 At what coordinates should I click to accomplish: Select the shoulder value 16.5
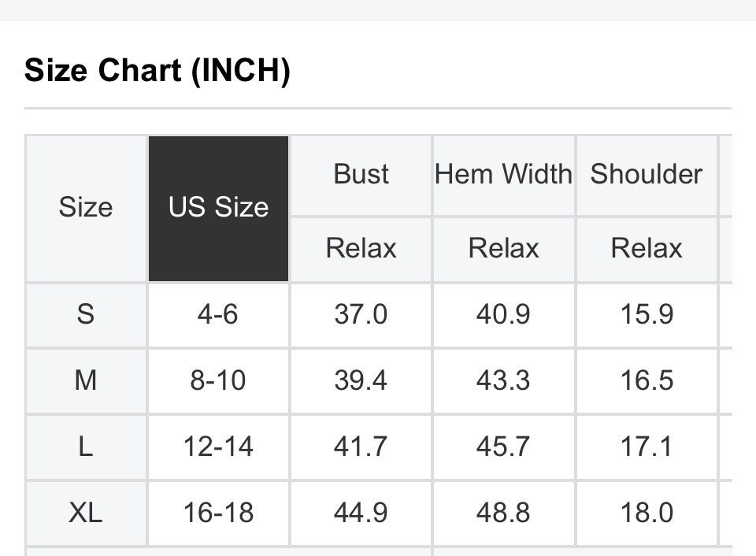646,381
